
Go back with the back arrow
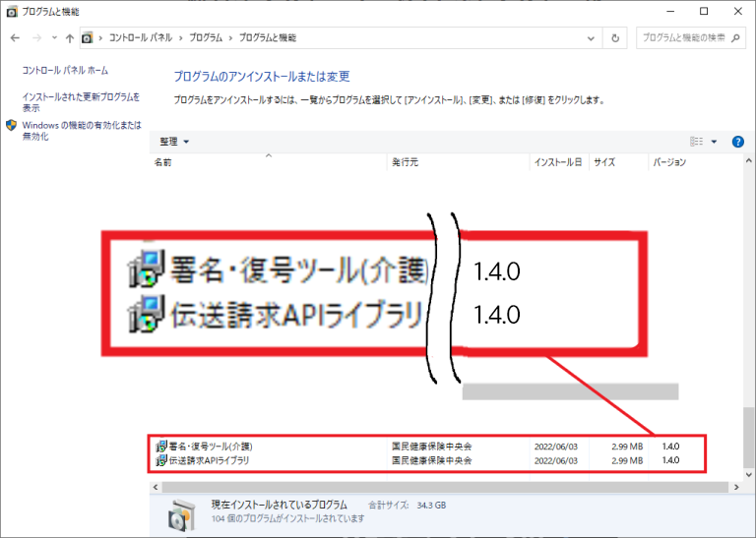pos(15,37)
